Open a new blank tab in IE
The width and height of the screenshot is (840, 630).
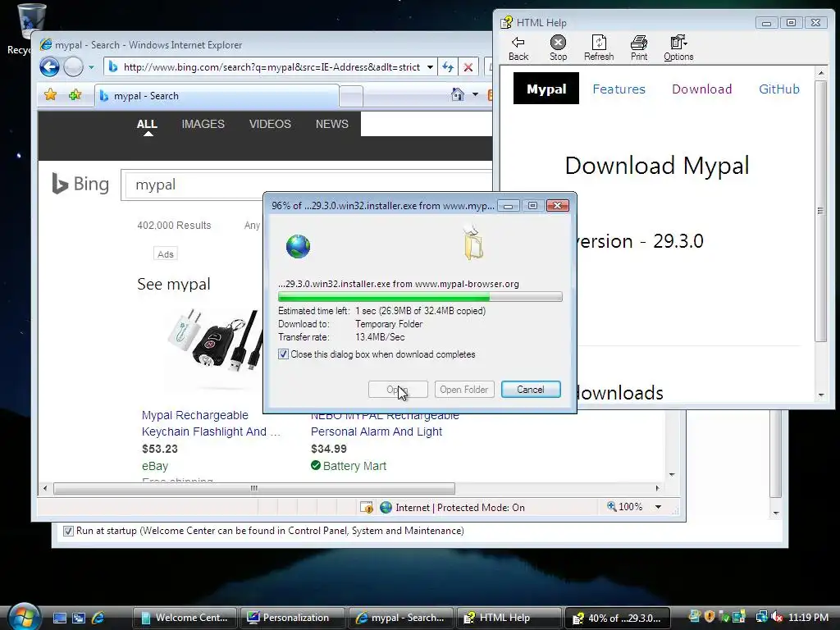click(351, 97)
